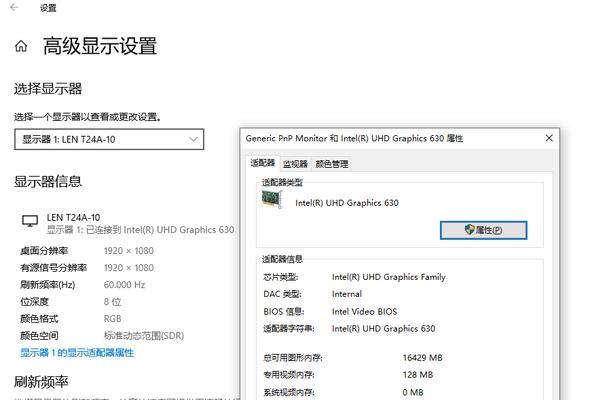
Task: Click the 选择显示器 heading
Action: pyautogui.click(x=48, y=89)
